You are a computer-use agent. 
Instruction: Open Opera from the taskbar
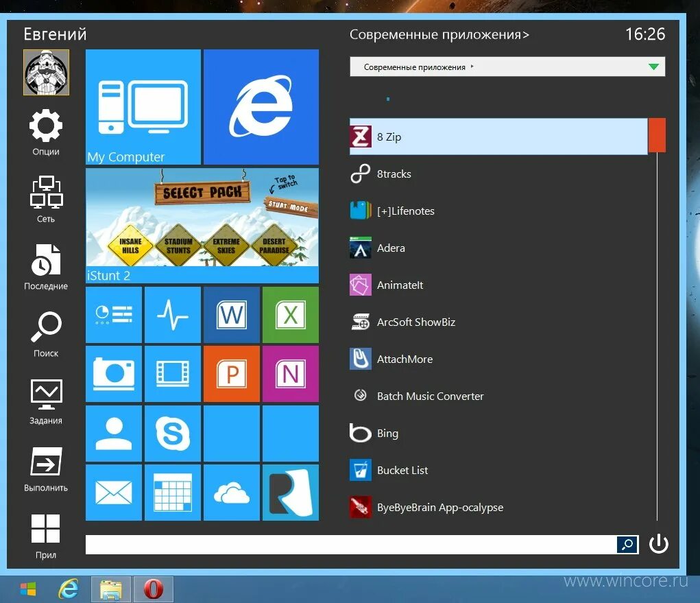[153, 589]
